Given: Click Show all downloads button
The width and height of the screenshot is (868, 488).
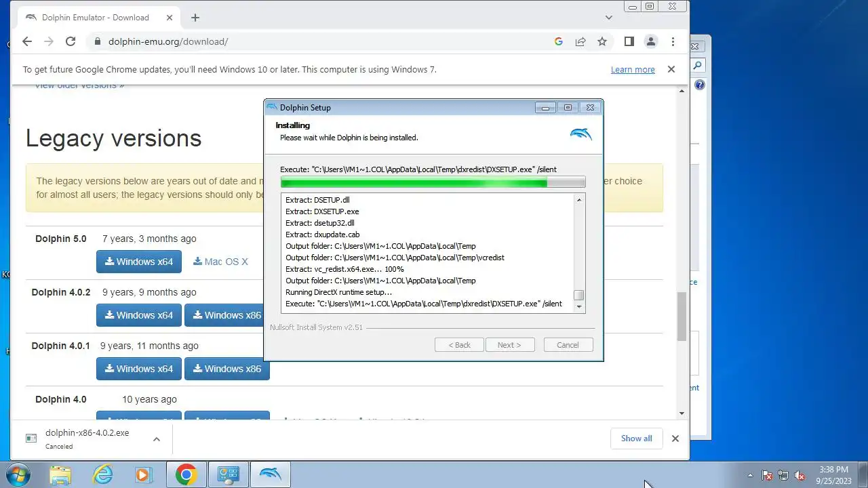Looking at the screenshot, I should pos(636,439).
